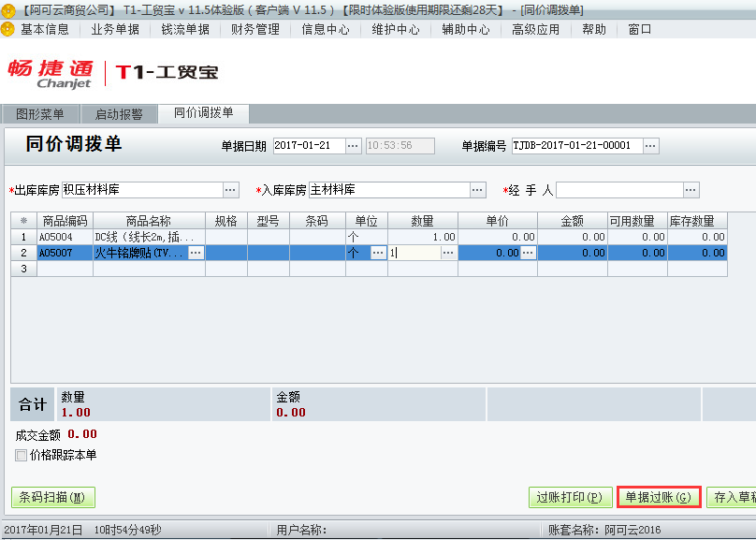Image resolution: width=756 pixels, height=540 pixels.
Task: Click the 单据过账(G) button
Action: [659, 497]
